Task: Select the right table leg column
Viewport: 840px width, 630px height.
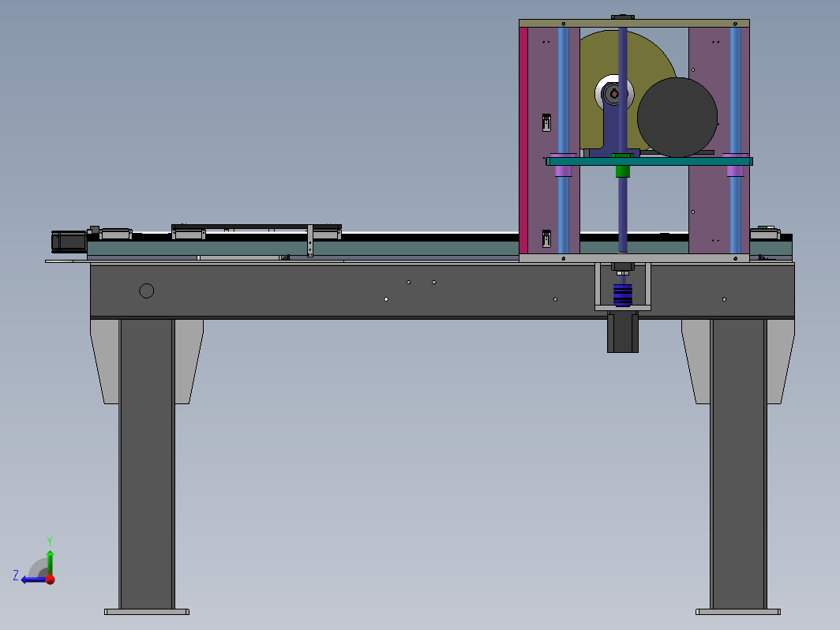Action: pyautogui.click(x=738, y=464)
